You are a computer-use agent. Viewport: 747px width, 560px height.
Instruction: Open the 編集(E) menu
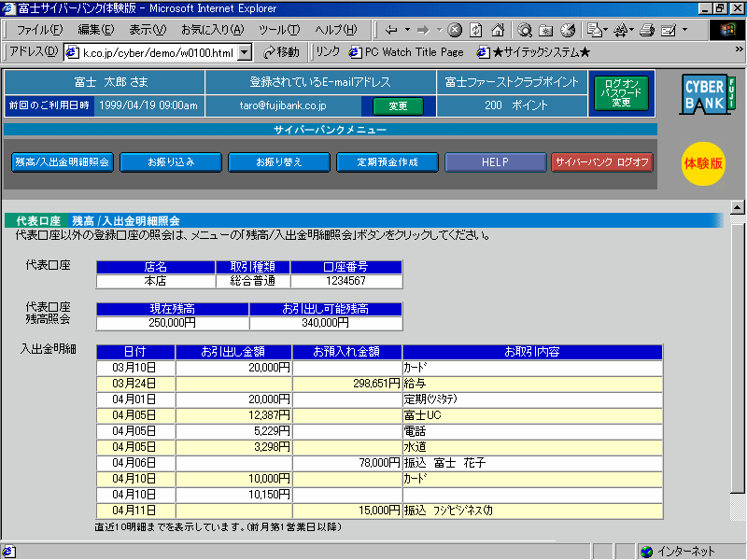point(96,30)
